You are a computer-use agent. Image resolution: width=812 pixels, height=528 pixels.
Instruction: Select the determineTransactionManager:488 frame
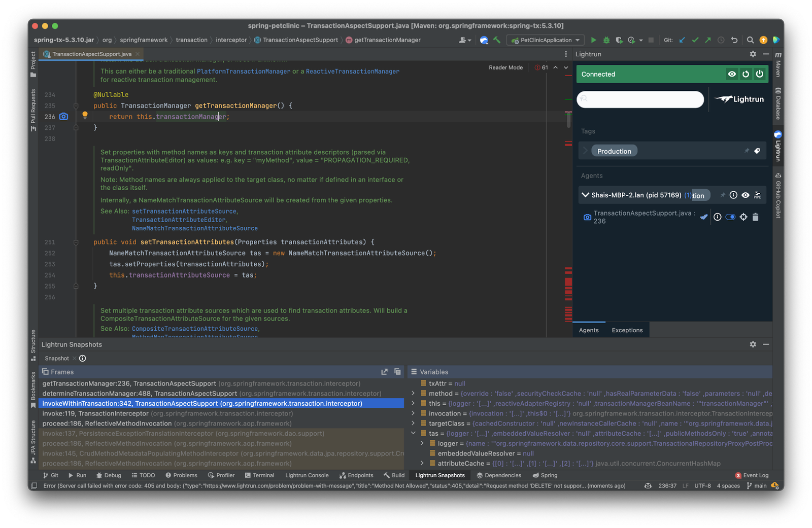(222, 394)
